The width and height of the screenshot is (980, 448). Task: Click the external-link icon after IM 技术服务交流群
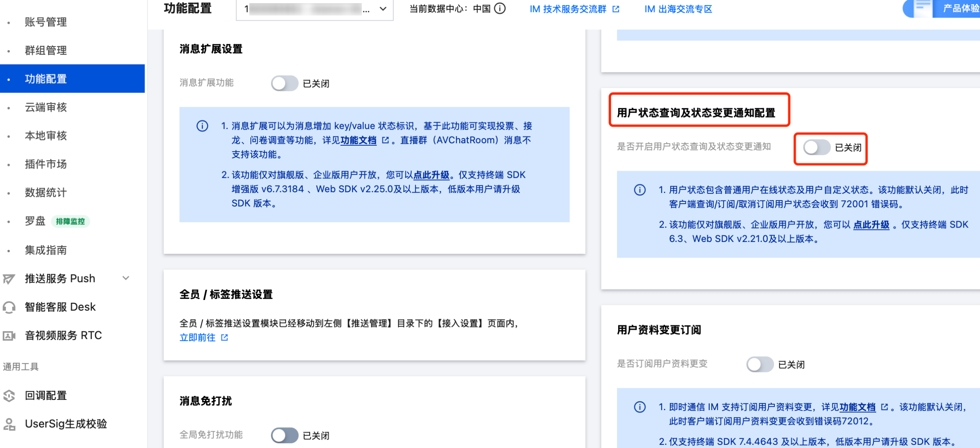pyautogui.click(x=616, y=9)
